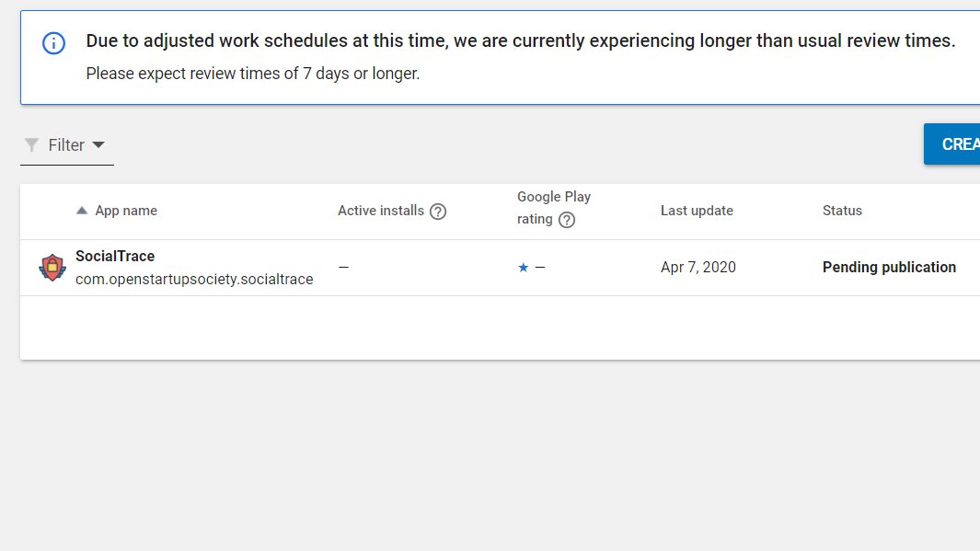Viewport: 980px width, 551px height.
Task: Open Google Play rating help icon
Action: [x=567, y=220]
